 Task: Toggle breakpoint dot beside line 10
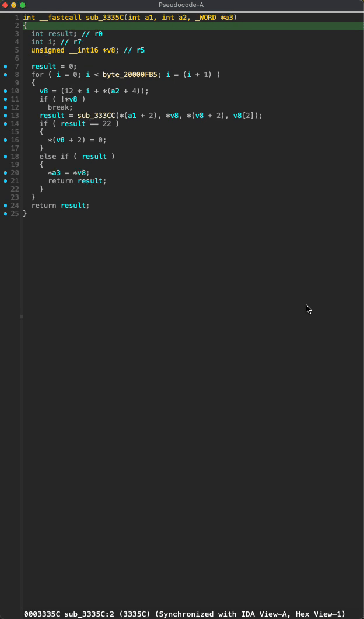tap(5, 91)
